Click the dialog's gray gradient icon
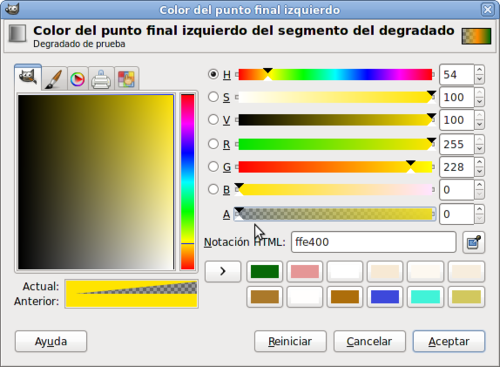 coord(17,33)
